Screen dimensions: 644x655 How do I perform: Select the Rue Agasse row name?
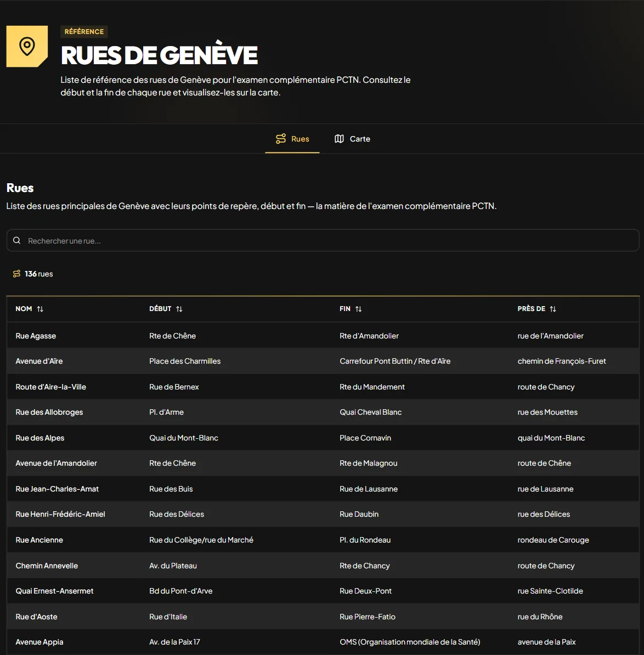point(36,336)
